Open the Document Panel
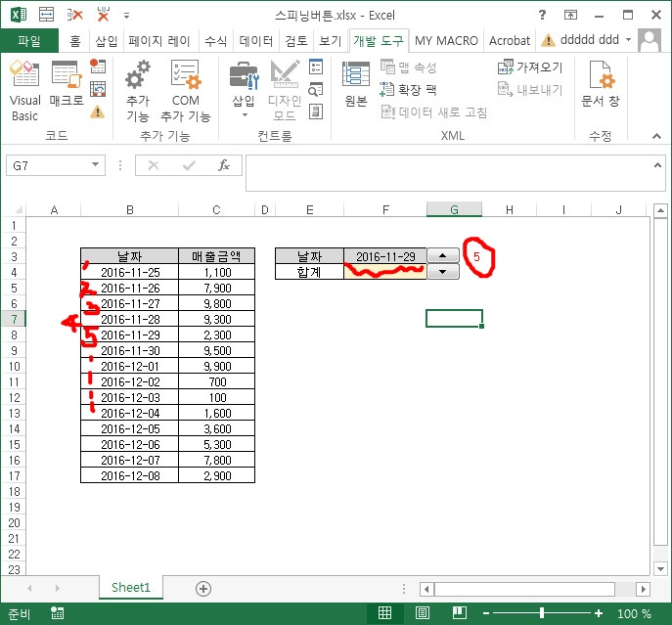Viewport: 672px width, 625px height. (x=600, y=84)
